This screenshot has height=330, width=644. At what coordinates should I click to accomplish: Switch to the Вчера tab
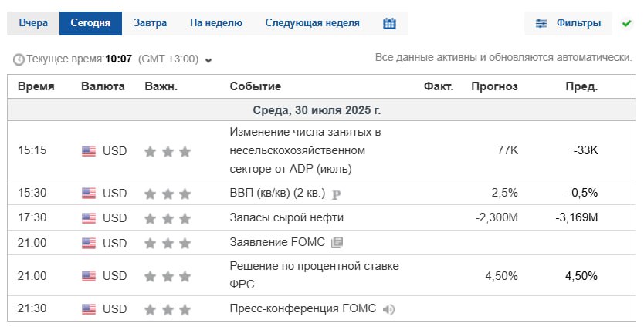(x=33, y=23)
